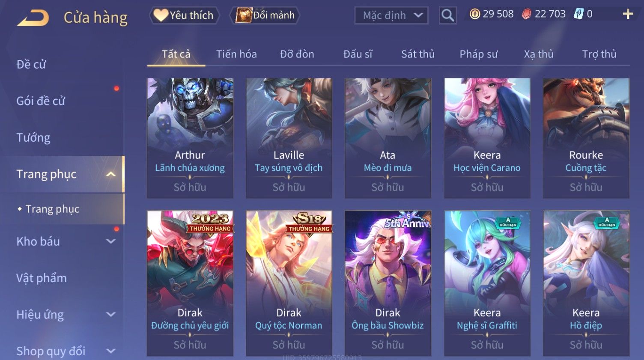644x360 pixels.
Task: Select the Tiến hóa tab
Action: tap(236, 54)
